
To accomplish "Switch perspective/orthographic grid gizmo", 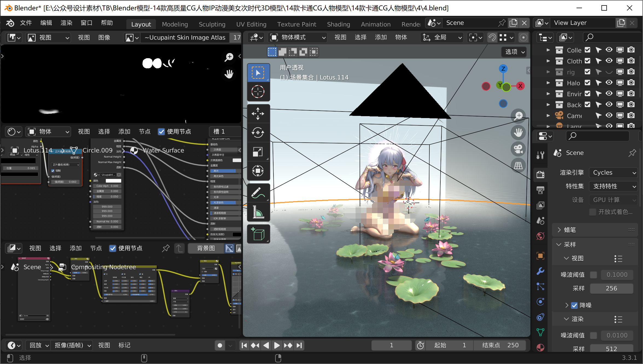I will (x=518, y=166).
